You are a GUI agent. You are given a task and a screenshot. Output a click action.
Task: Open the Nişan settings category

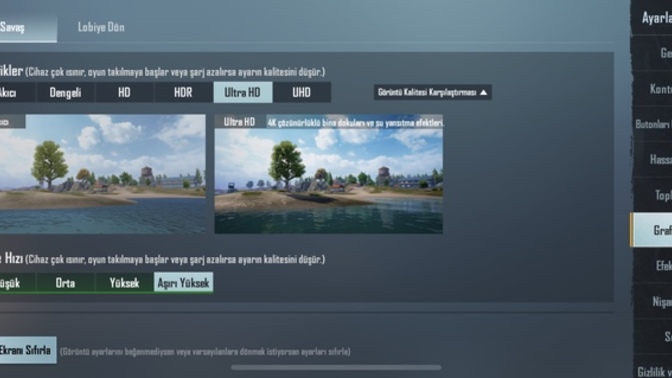pyautogui.click(x=653, y=301)
